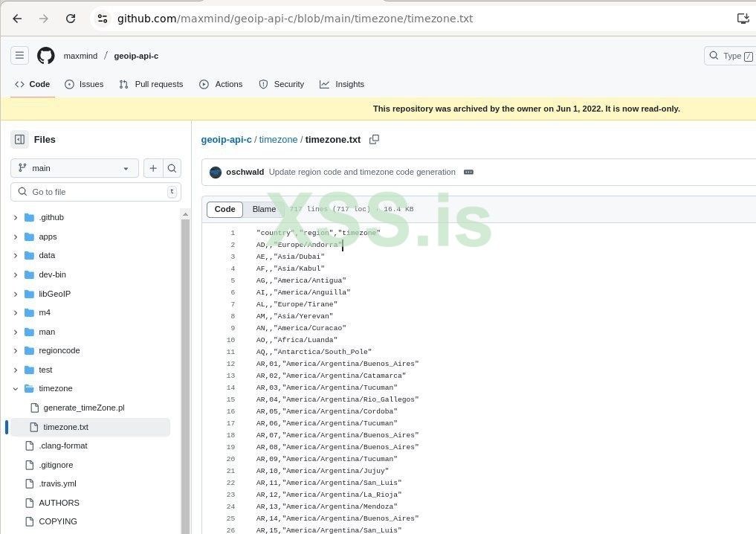Select the test folder name
The width and height of the screenshot is (756, 534).
(x=45, y=370)
